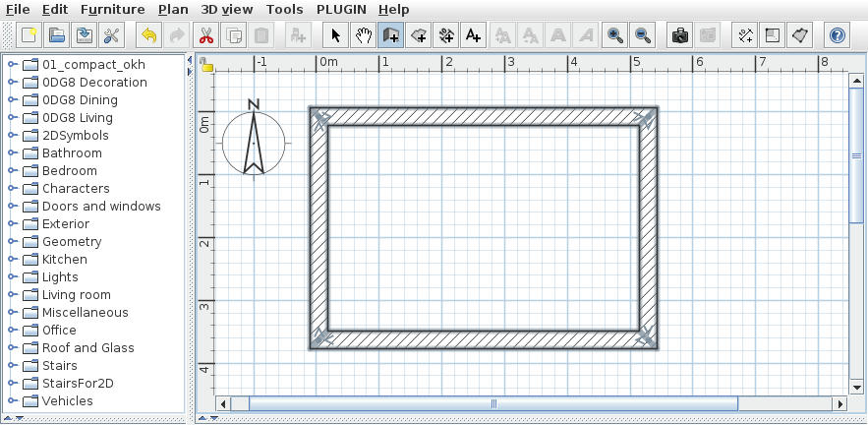Image resolution: width=868 pixels, height=425 pixels.
Task: Open the Help menu
Action: pos(393,10)
